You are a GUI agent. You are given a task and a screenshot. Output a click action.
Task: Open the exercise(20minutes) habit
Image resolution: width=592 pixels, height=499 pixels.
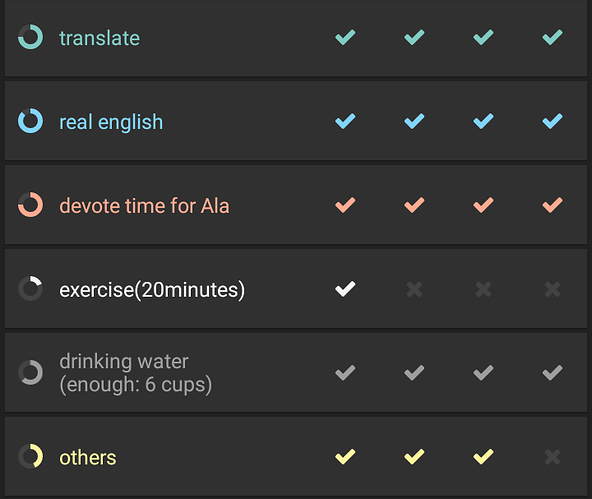pos(152,290)
